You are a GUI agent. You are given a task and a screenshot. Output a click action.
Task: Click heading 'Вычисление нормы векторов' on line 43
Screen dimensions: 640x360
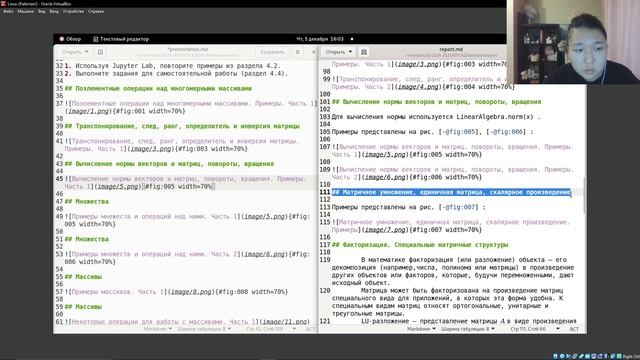169,164
